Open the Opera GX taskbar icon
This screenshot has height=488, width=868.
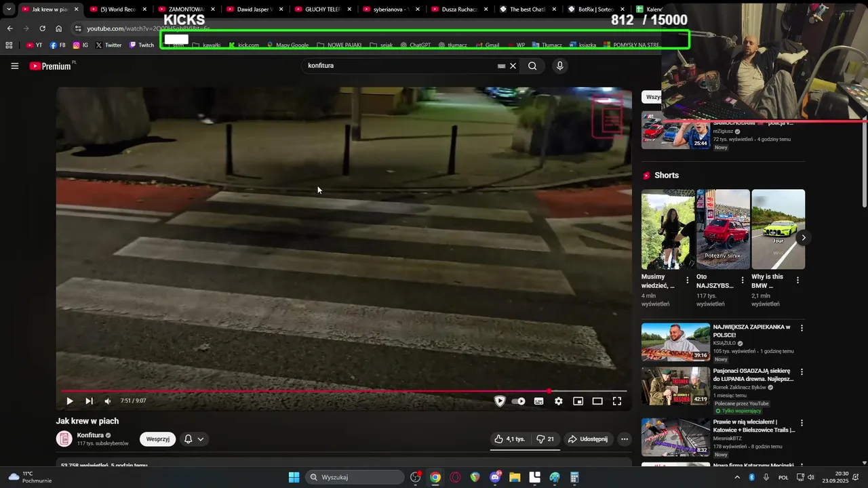[455, 477]
